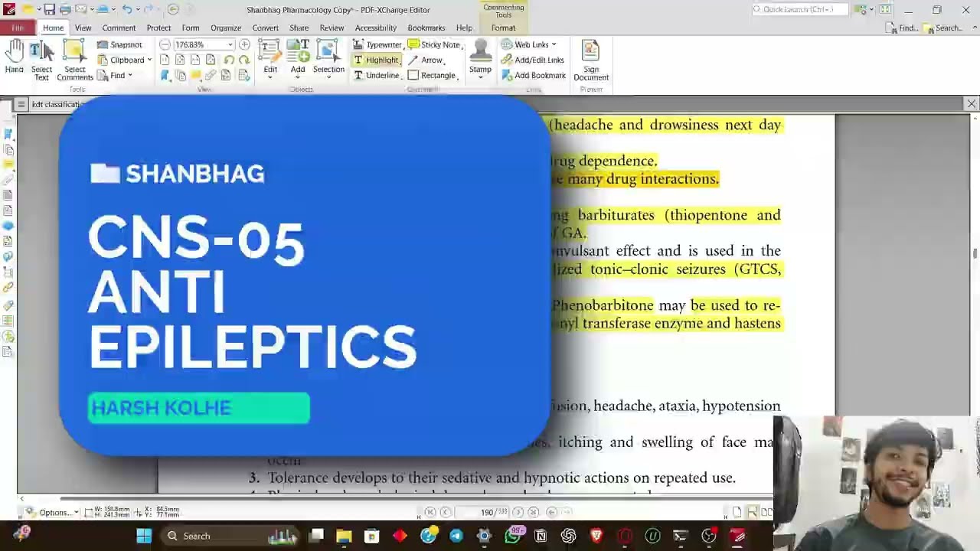Select the Hand tool
Image resolution: width=980 pixels, height=551 pixels.
click(14, 57)
